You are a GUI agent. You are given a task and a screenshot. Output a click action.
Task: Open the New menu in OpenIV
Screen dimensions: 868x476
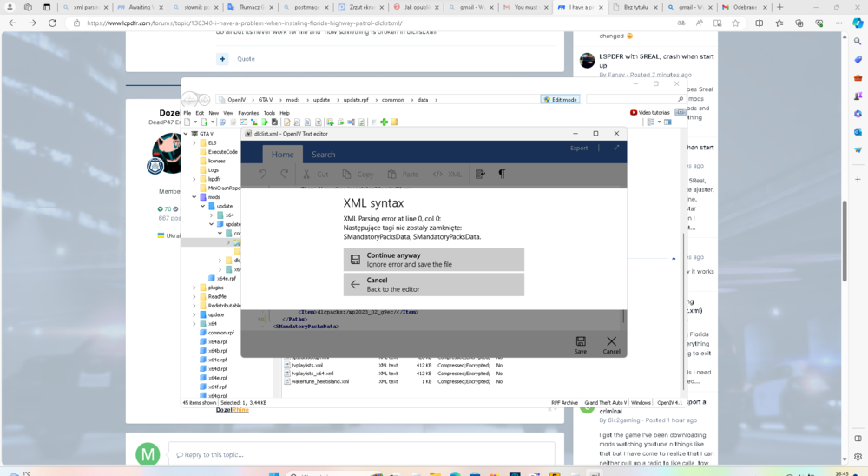coord(214,113)
